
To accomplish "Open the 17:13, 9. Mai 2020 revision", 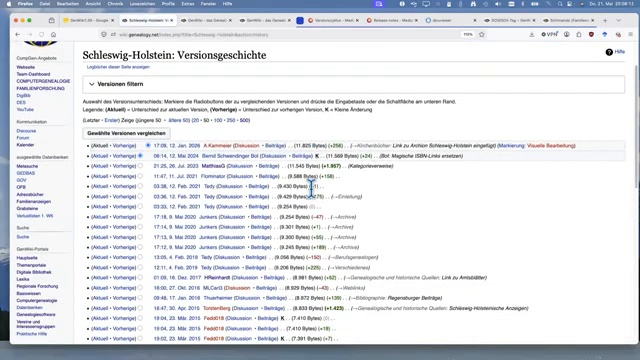I will (x=175, y=237).
